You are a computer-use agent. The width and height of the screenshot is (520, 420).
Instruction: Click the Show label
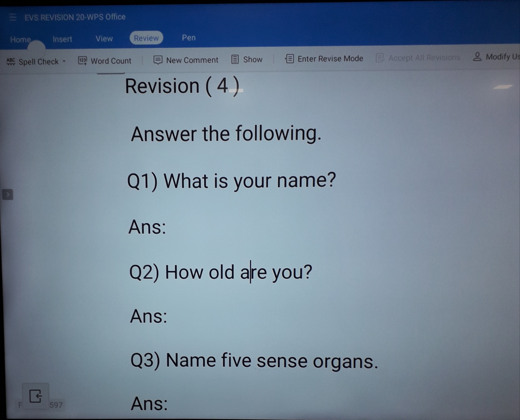253,59
